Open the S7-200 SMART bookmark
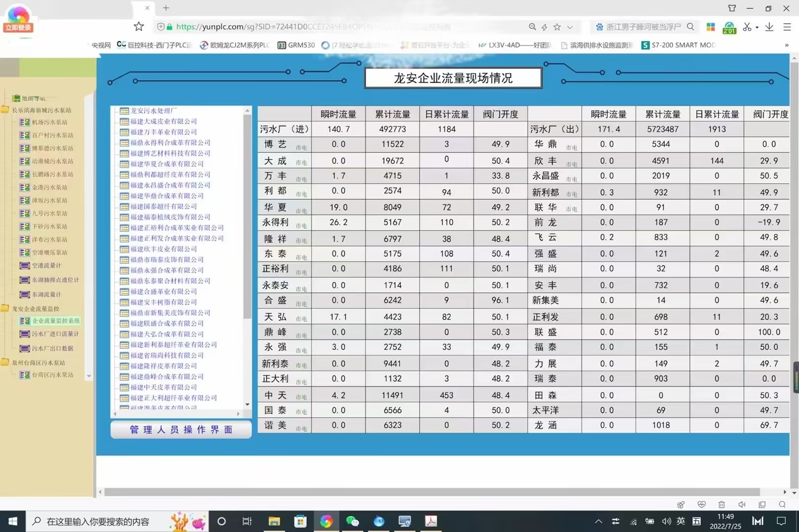 [x=678, y=45]
